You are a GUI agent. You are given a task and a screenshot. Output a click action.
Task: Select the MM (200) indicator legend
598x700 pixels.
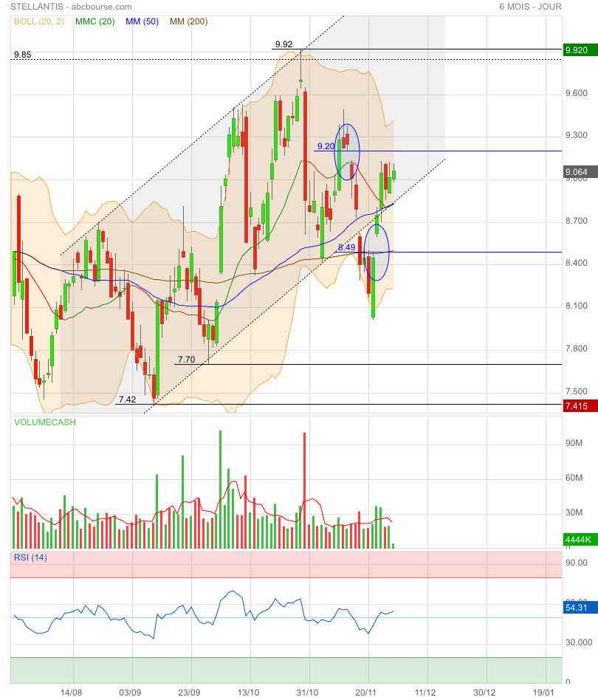pos(188,21)
